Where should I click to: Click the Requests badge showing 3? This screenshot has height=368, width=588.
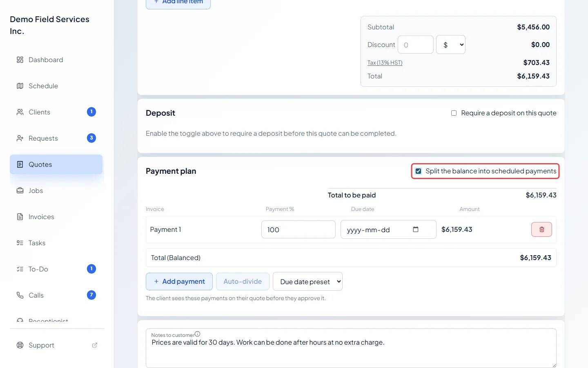(91, 138)
